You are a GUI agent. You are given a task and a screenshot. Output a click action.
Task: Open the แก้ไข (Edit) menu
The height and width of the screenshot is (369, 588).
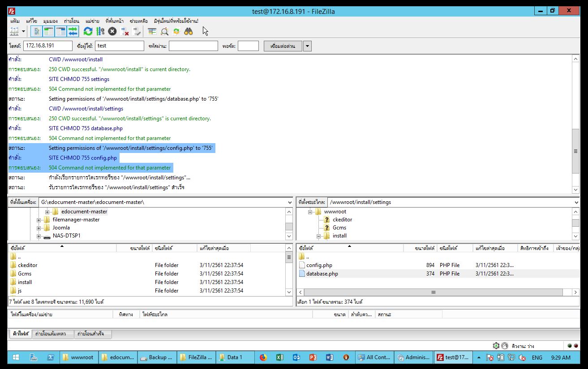pos(31,21)
